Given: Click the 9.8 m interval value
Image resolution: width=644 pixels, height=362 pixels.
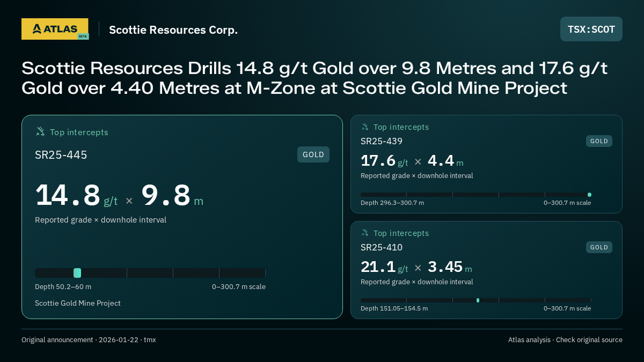Looking at the screenshot, I should point(172,195).
